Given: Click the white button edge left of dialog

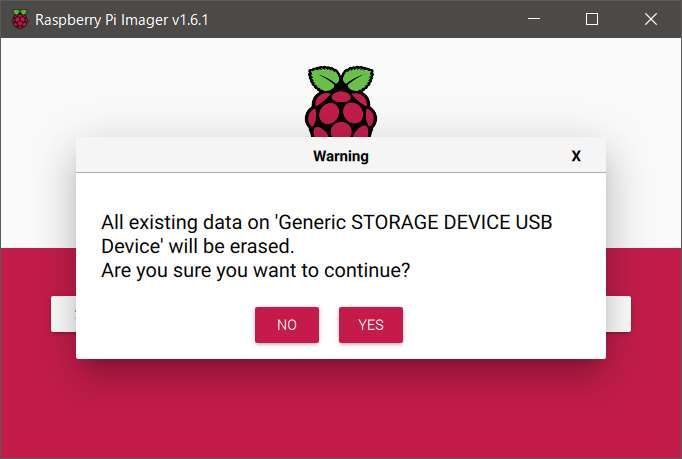Looking at the screenshot, I should point(64,314).
